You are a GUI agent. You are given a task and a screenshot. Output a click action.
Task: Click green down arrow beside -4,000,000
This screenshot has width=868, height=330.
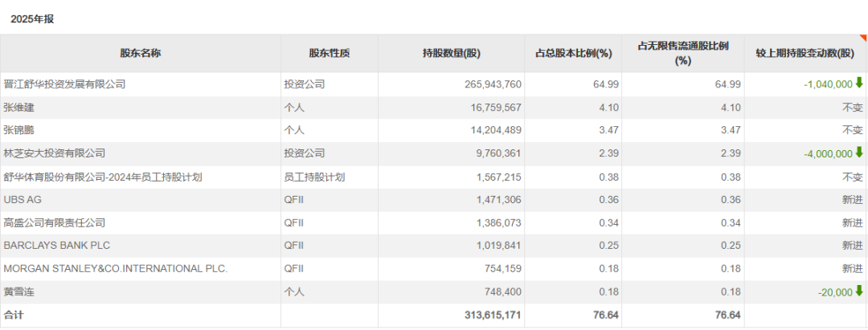[x=859, y=153]
